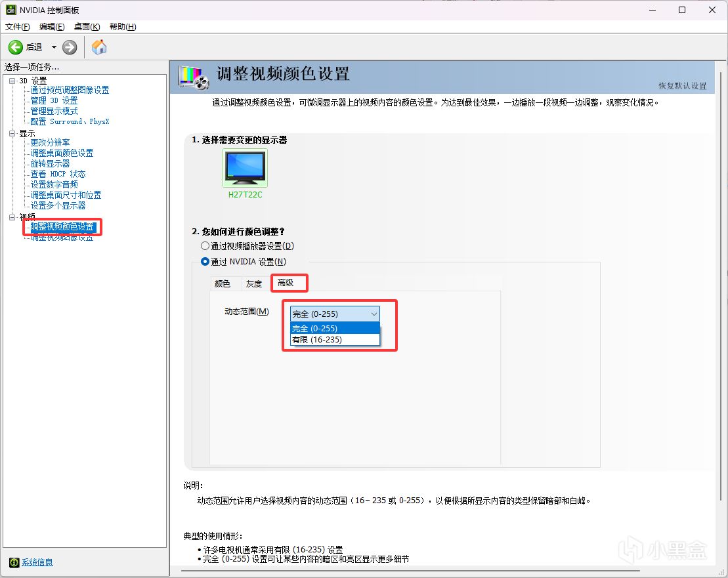This screenshot has width=728, height=578.
Task: Select 调整视频颜色设置 in the tree
Action: [x=62, y=227]
